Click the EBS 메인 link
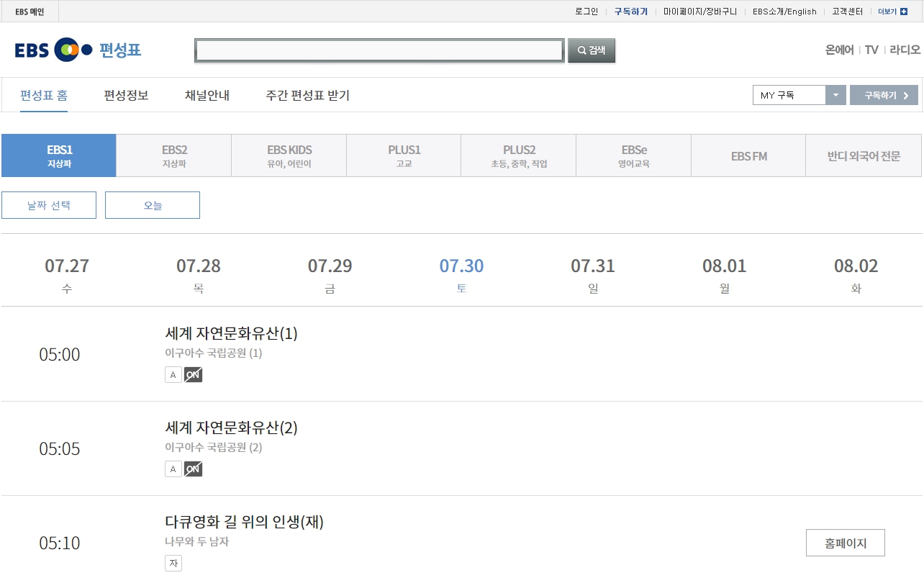The image size is (924, 583). pyautogui.click(x=30, y=12)
